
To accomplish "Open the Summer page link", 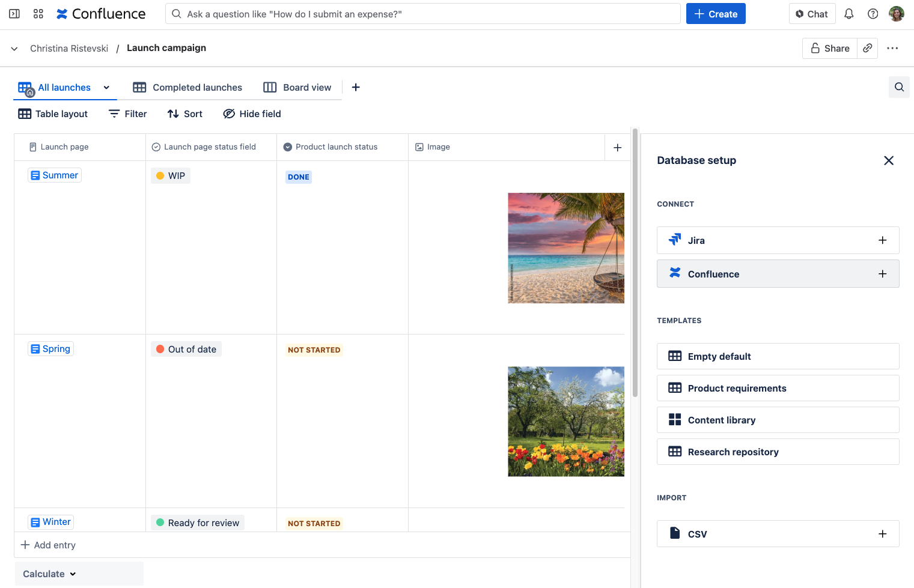I will (55, 175).
